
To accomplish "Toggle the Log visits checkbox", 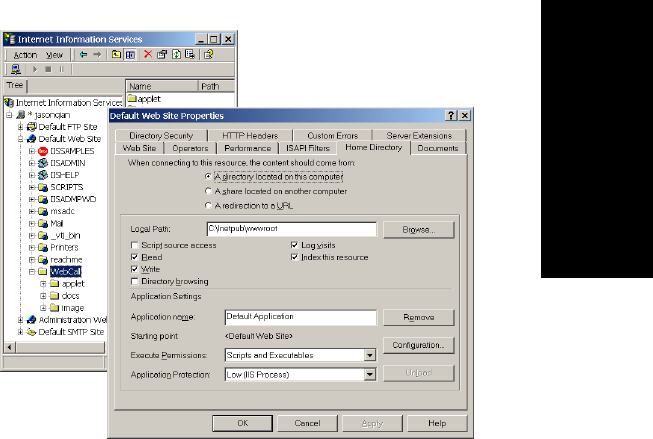I will [x=294, y=245].
